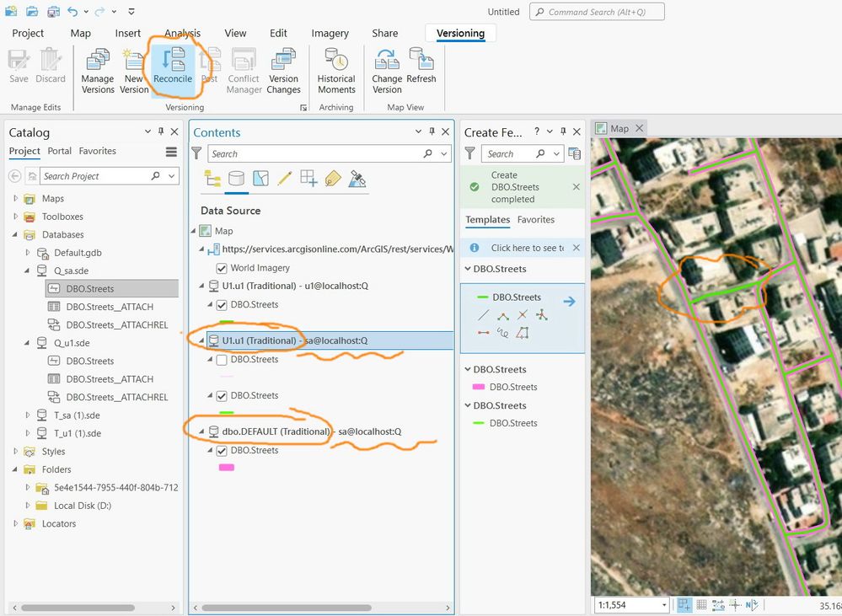Expand the Maps node in Catalog
This screenshot has height=616, width=842.
(x=15, y=198)
